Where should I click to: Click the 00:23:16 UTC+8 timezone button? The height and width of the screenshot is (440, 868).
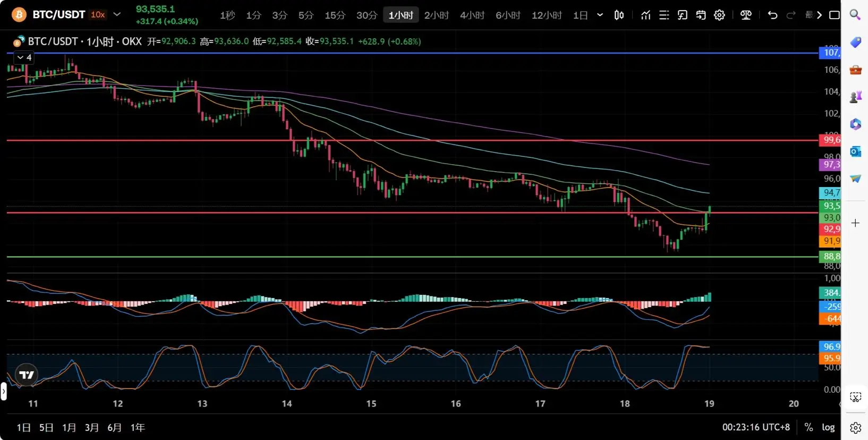pos(755,427)
